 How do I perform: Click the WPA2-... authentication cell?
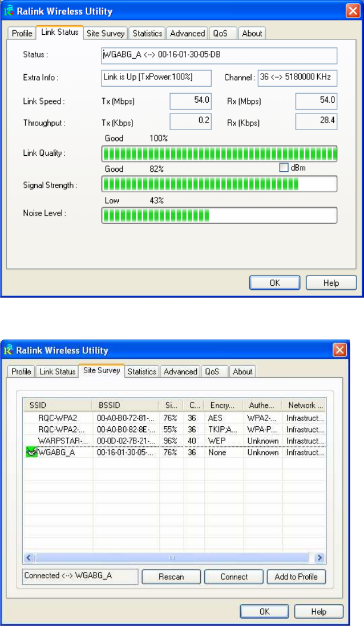click(x=262, y=418)
